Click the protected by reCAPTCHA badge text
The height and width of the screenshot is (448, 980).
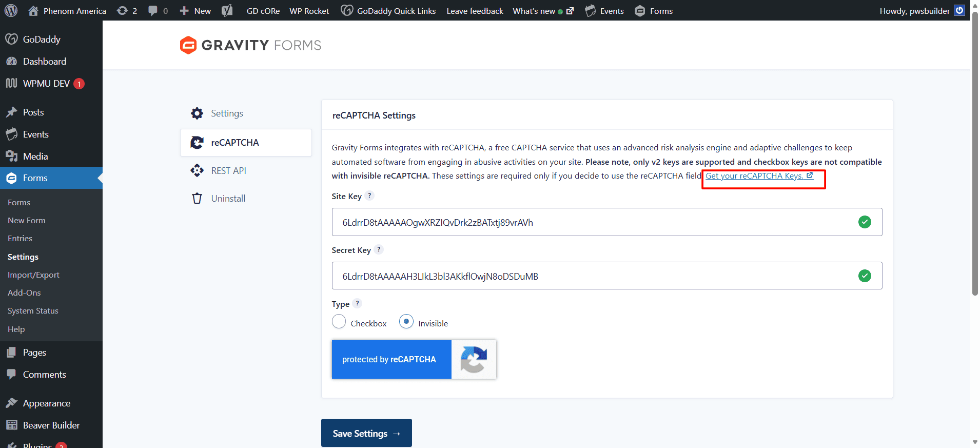[389, 359]
